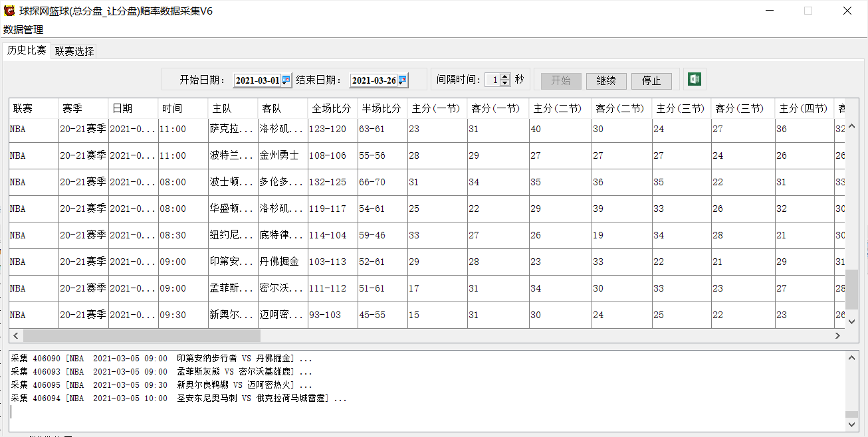Click the app logo icon in title bar

(x=9, y=11)
